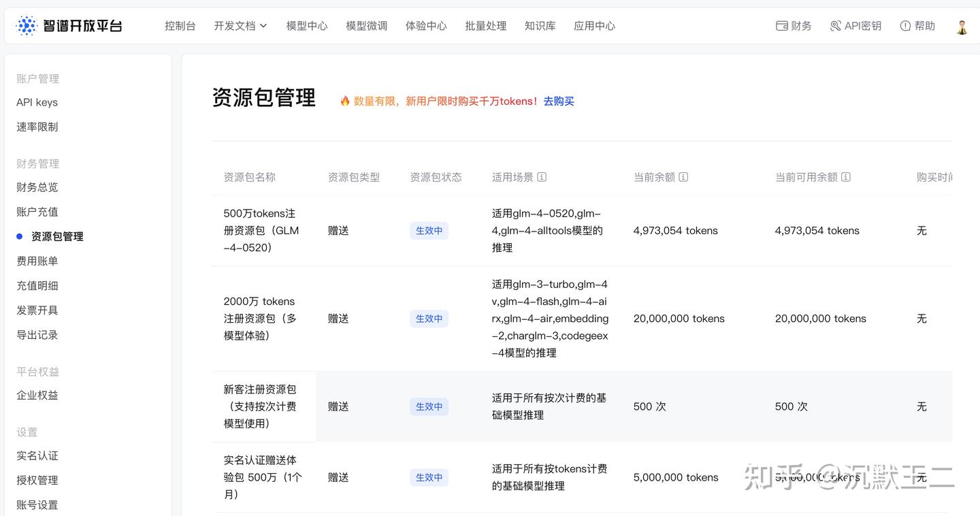Screen dimensions: 980x516
Task: Open the user avatar menu
Action: pos(962,27)
